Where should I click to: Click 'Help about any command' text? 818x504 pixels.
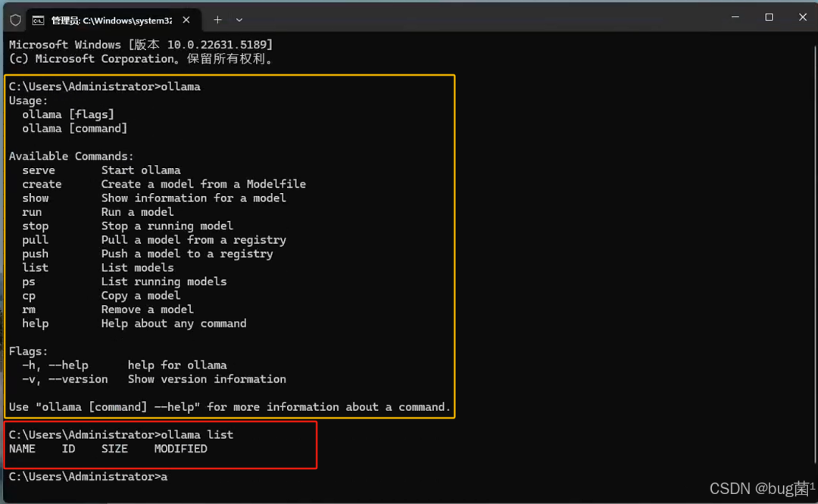pyautogui.click(x=173, y=324)
